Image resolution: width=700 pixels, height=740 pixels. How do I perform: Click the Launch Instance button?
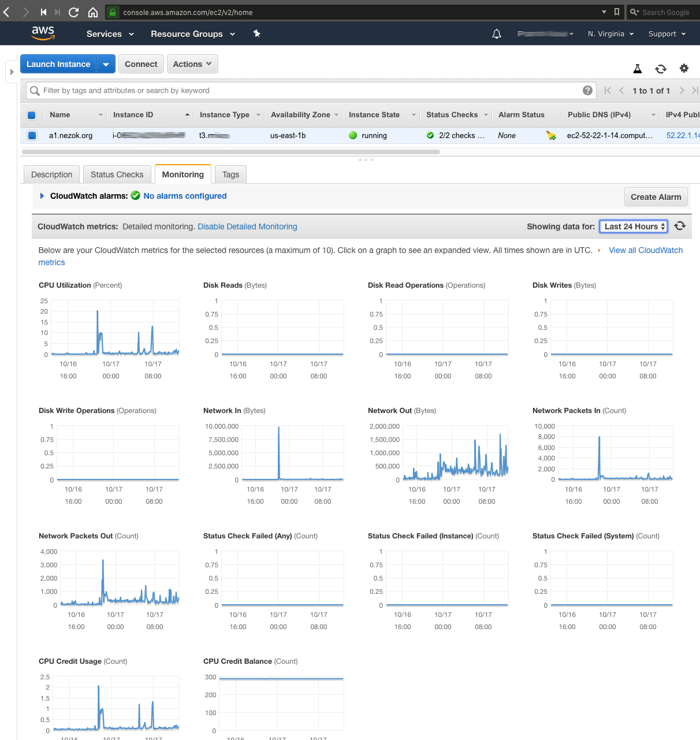[58, 64]
